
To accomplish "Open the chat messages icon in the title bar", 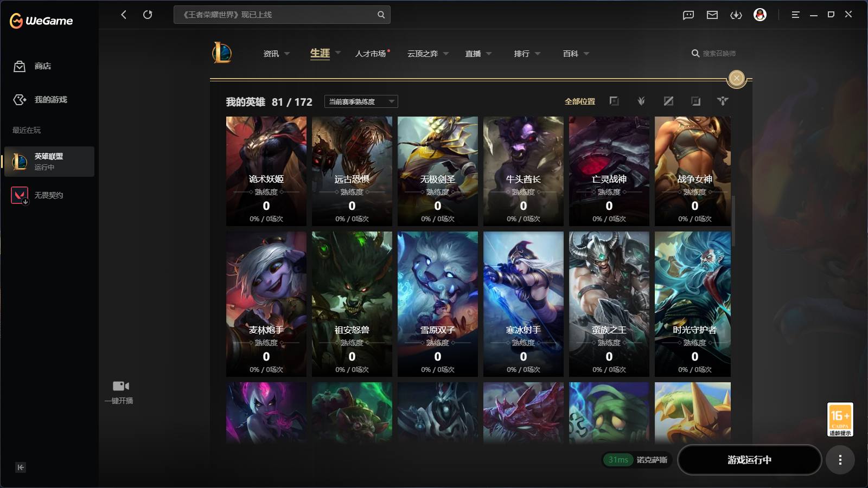I will [x=688, y=15].
